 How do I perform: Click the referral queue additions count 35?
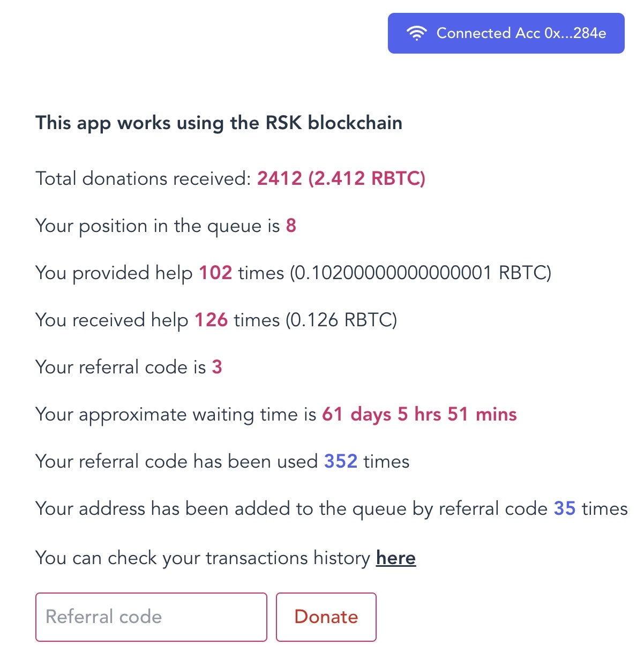pyautogui.click(x=565, y=508)
